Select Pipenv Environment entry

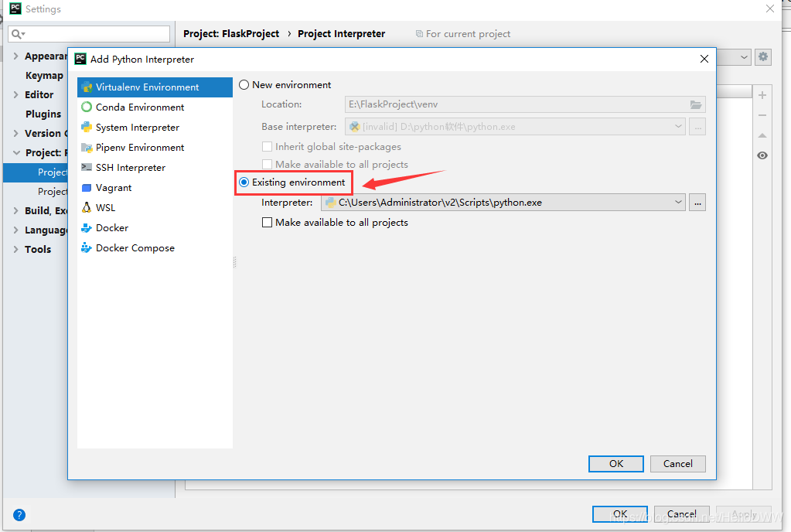click(x=155, y=148)
